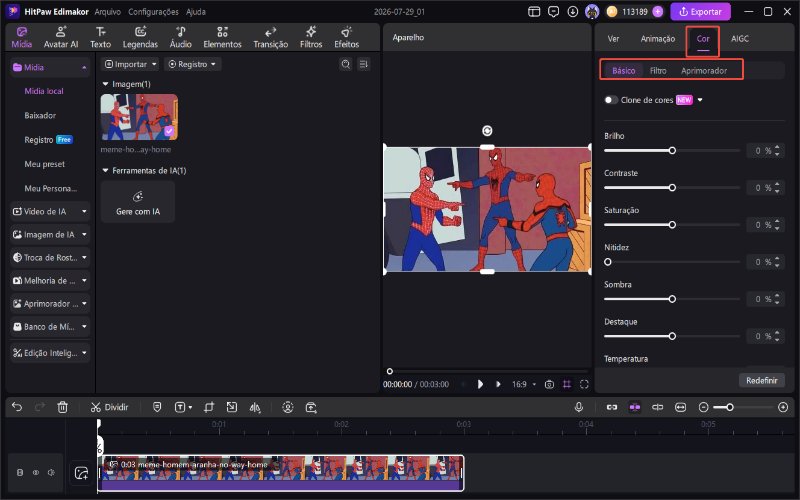Toggle the purple magnetic snap icon in timeline toolbar
The width and height of the screenshot is (800, 500).
point(635,407)
